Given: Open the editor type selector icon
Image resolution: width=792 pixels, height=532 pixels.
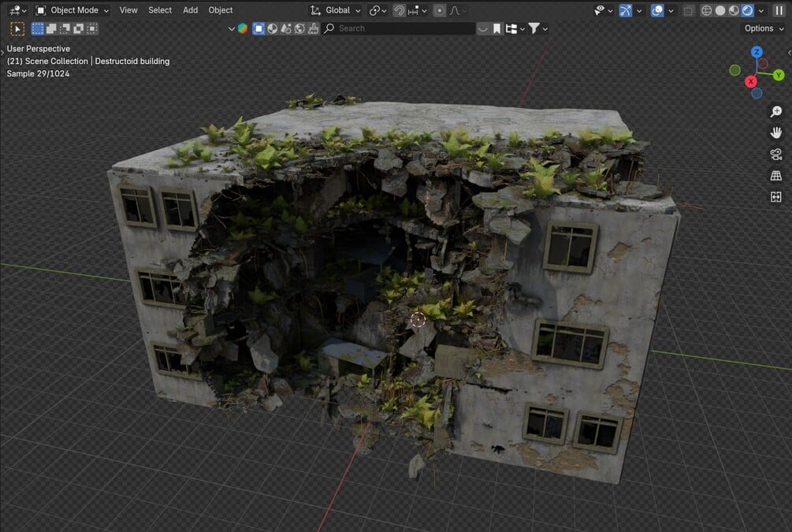Looking at the screenshot, I should point(17,10).
